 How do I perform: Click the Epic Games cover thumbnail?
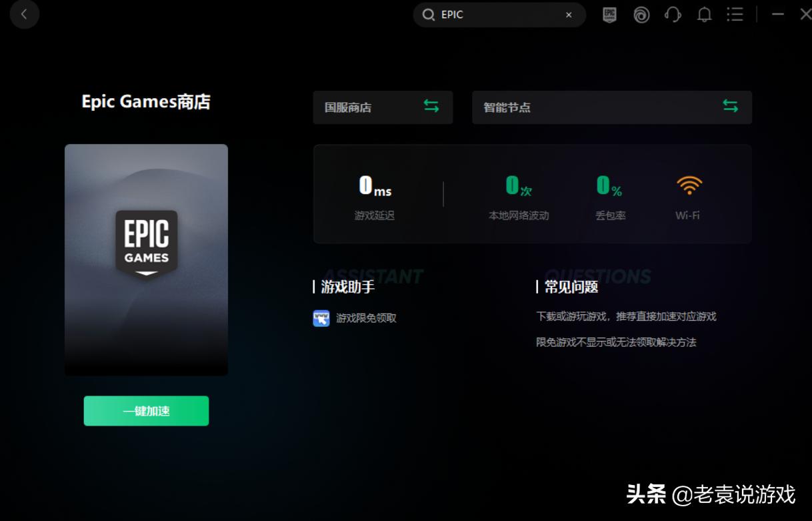click(146, 259)
